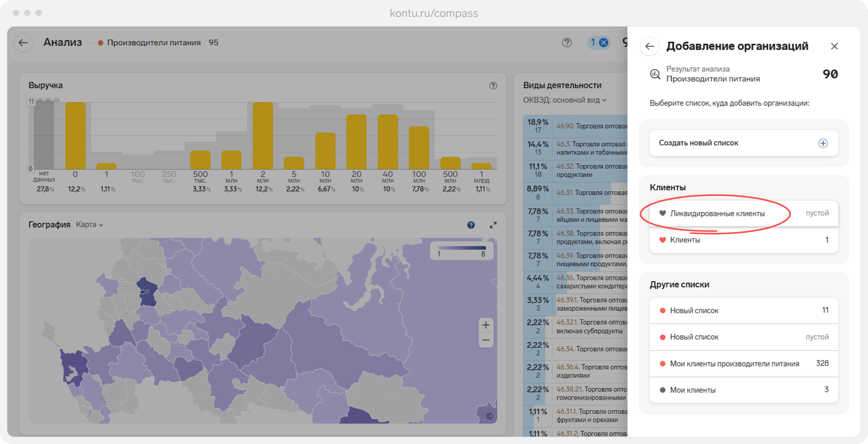Remove the filter badge showing 1
868x444 pixels.
(x=604, y=43)
